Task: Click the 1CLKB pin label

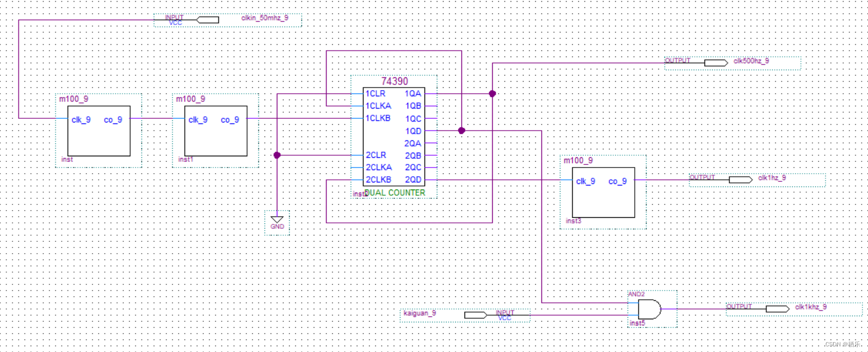Action: click(378, 118)
